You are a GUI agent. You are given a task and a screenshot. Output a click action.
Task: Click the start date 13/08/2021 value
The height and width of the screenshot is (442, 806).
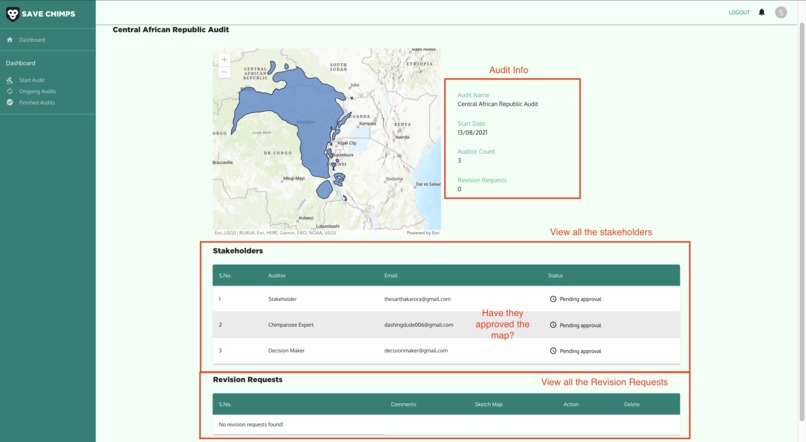tap(472, 133)
